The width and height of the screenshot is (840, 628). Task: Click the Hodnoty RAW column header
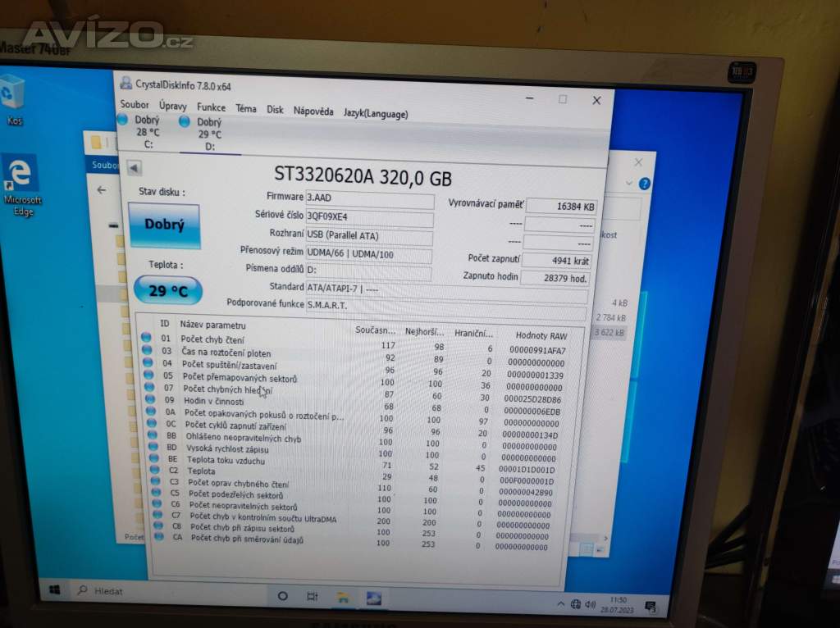[541, 335]
